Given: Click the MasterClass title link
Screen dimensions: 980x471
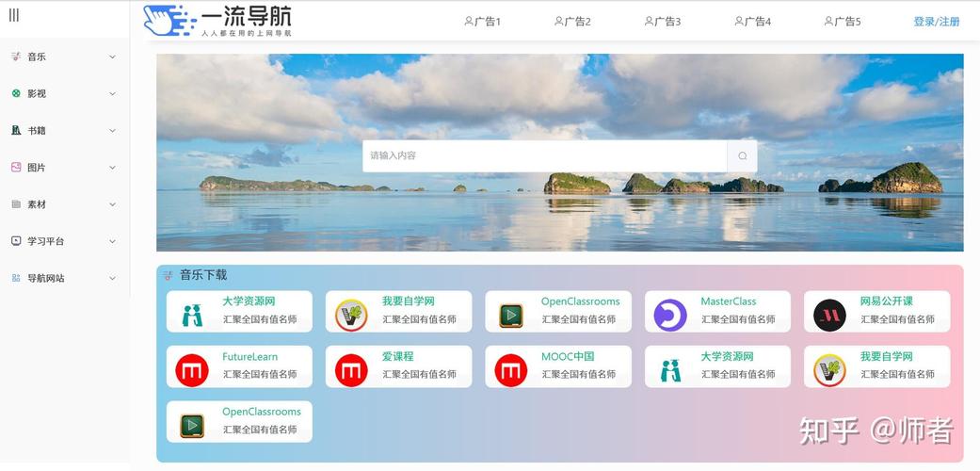Looking at the screenshot, I should pyautogui.click(x=728, y=301).
